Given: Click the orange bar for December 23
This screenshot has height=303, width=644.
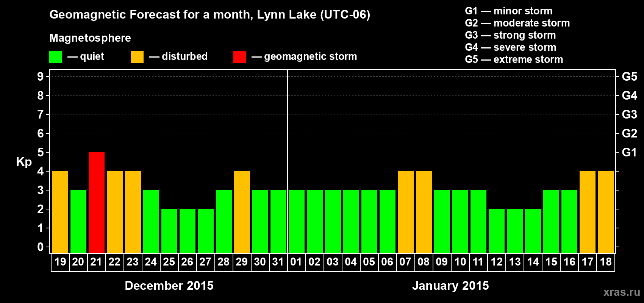Looking at the screenshot, I should coord(133,212).
